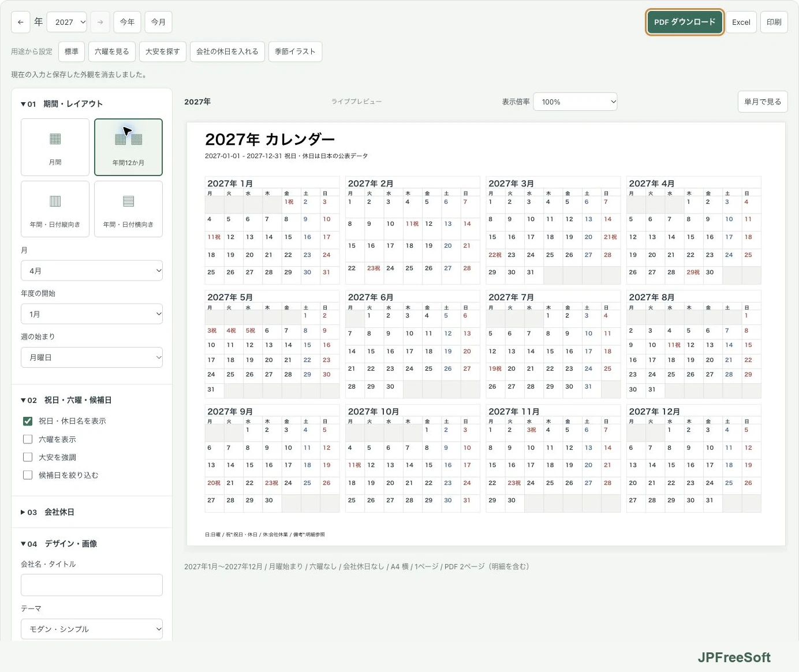The image size is (799, 672).
Task: Click the 2027年 2月 month heading
Action: [x=371, y=184]
